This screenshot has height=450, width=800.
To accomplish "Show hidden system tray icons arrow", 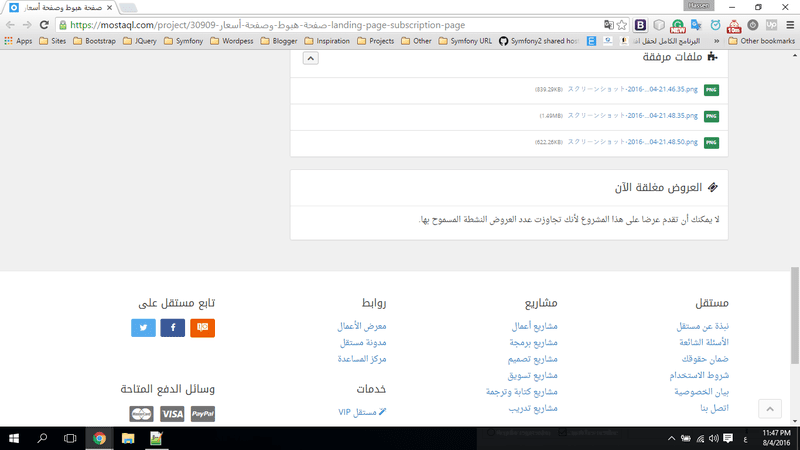I will click(x=671, y=438).
